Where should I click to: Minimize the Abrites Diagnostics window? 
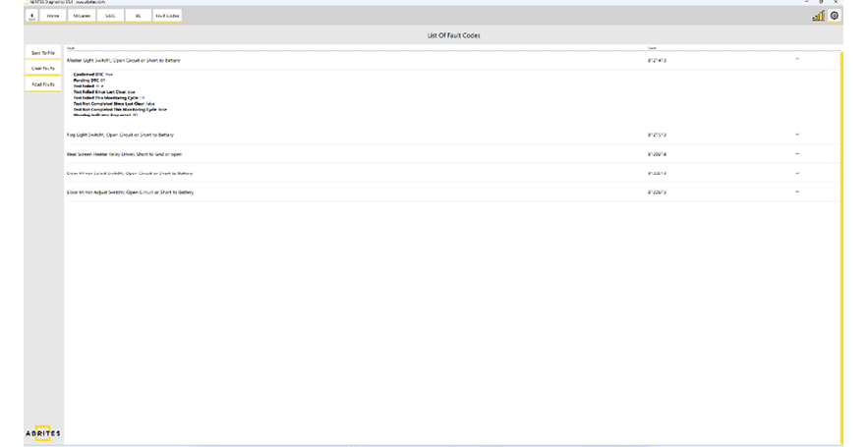click(806, 2)
